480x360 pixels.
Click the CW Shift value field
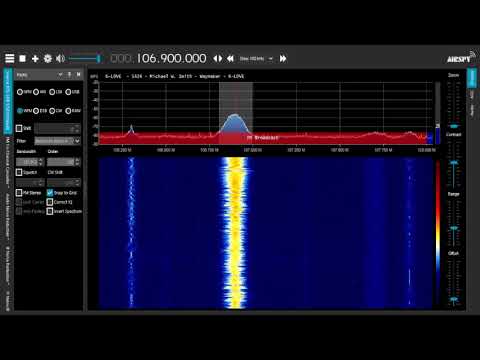[63, 183]
